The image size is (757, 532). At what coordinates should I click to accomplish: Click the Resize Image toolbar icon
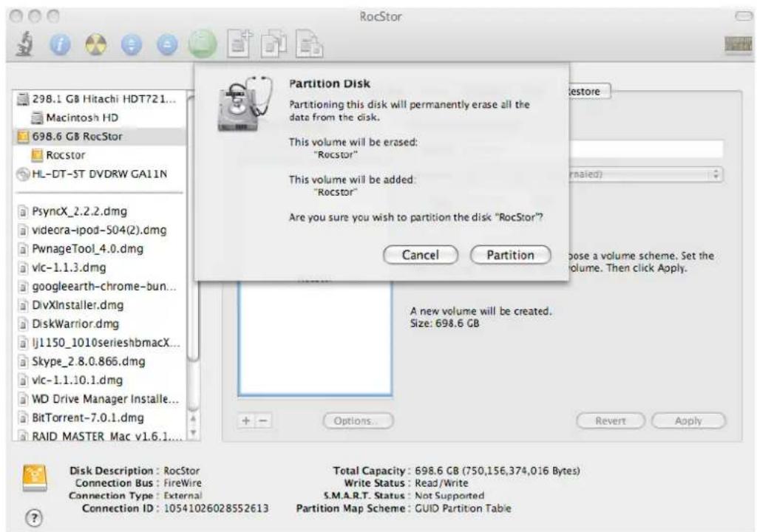pyautogui.click(x=310, y=45)
